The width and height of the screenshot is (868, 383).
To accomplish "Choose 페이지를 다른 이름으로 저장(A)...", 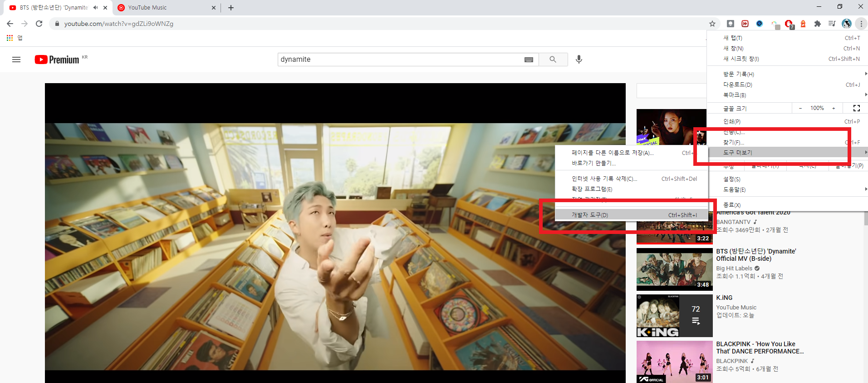I will pyautogui.click(x=632, y=153).
